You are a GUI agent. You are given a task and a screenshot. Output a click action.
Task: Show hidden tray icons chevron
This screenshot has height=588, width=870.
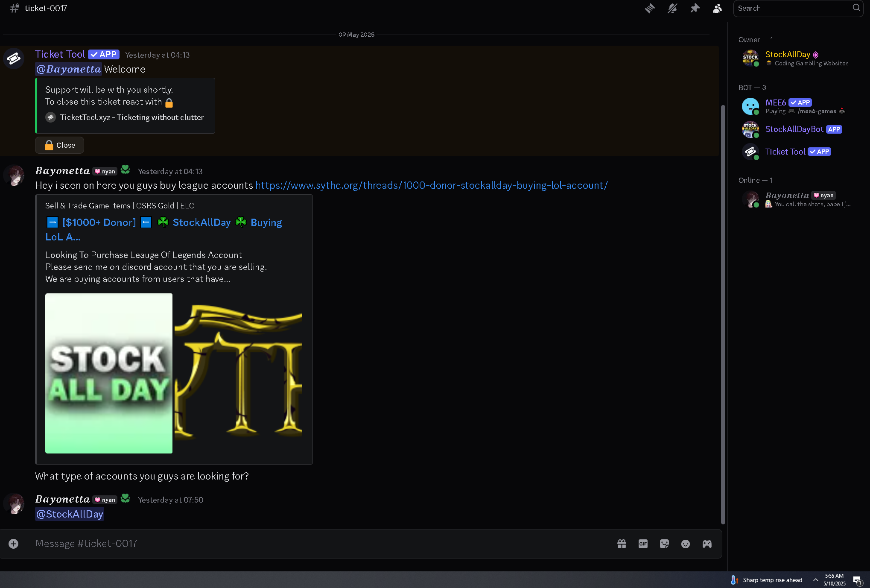tap(815, 580)
